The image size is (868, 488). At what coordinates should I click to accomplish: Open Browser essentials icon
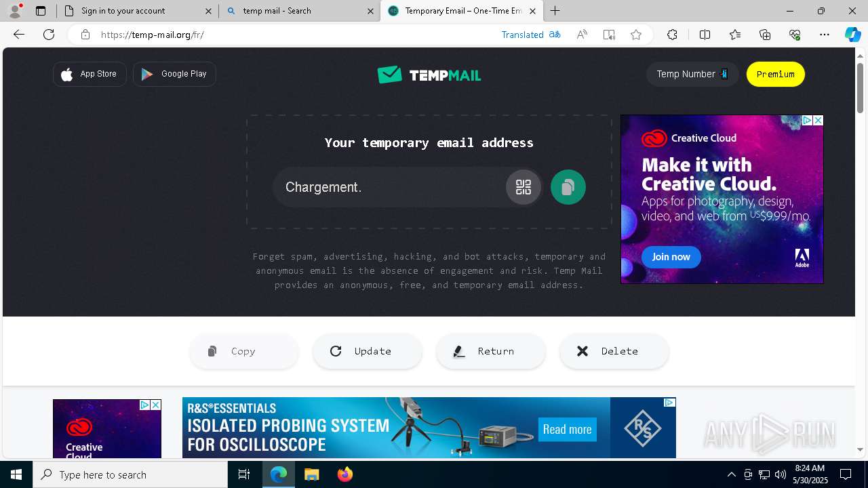click(x=795, y=35)
